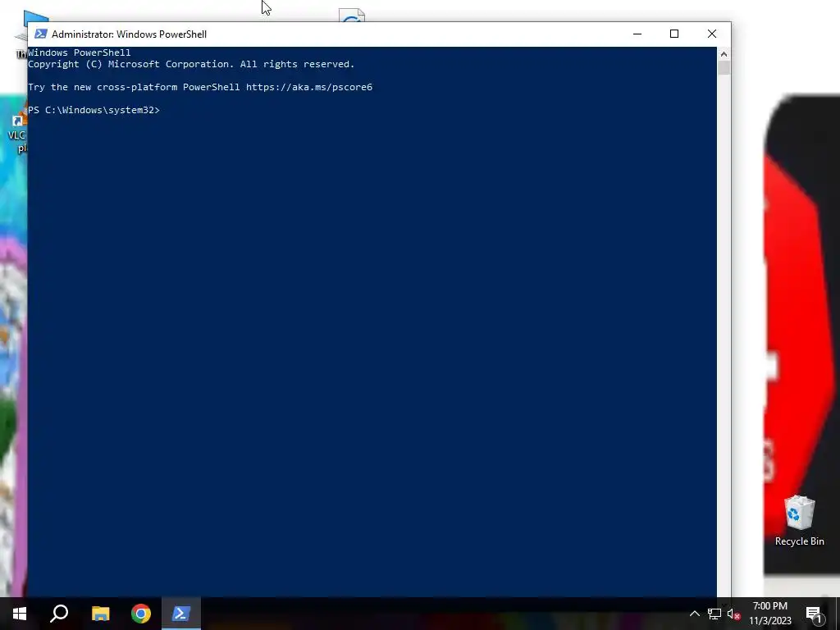
Task: Minimize the PowerShell window
Action: [x=637, y=34]
